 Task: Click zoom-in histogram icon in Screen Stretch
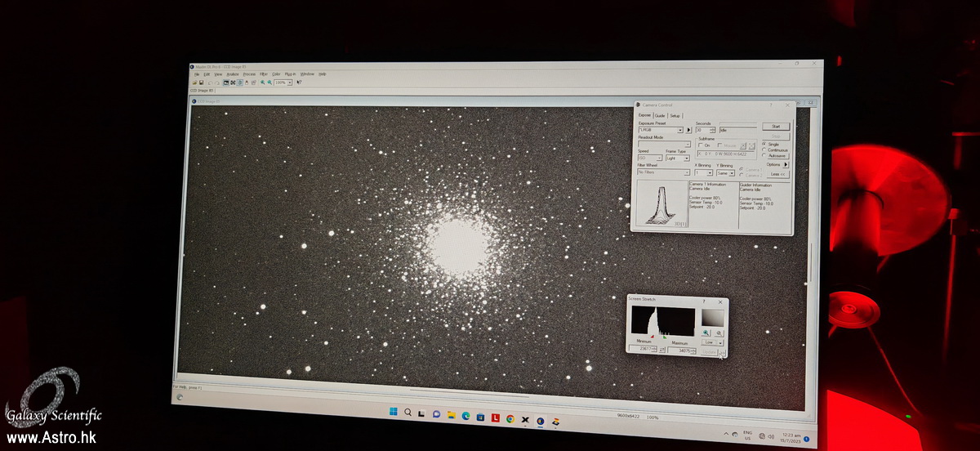706,333
